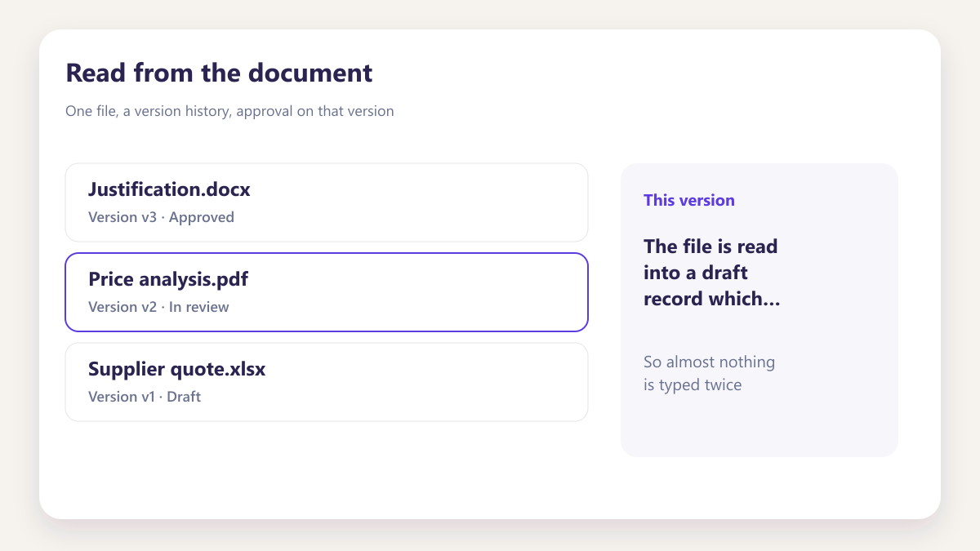The image size is (980, 551).
Task: Click the 'Version v1 · Draft' status text
Action: [x=145, y=397]
